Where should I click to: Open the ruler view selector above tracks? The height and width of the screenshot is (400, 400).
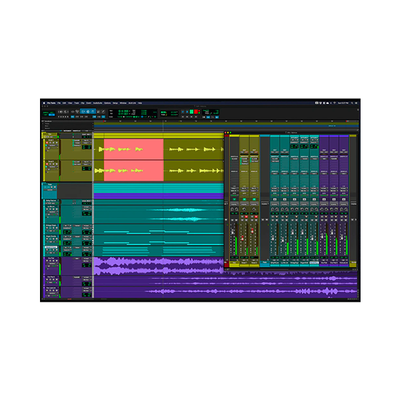(43, 121)
